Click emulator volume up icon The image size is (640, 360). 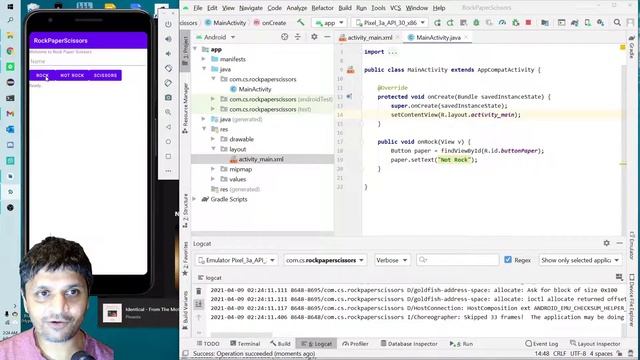pyautogui.click(x=168, y=39)
